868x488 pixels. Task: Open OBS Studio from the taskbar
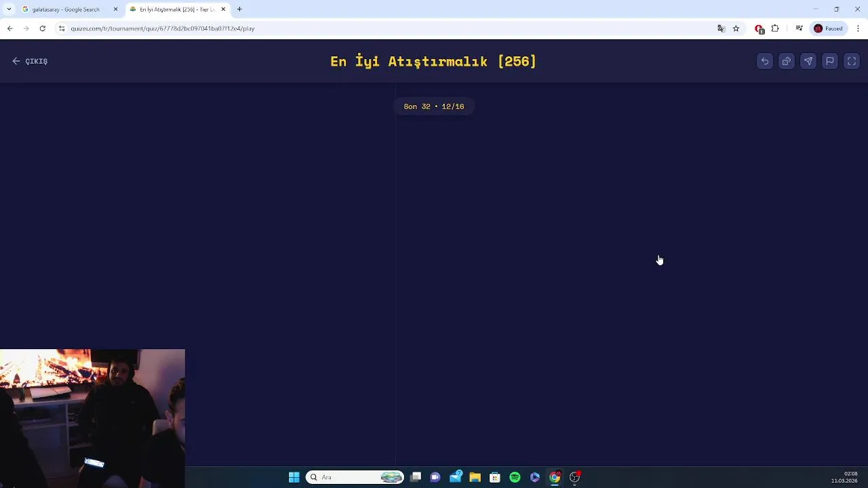(575, 477)
